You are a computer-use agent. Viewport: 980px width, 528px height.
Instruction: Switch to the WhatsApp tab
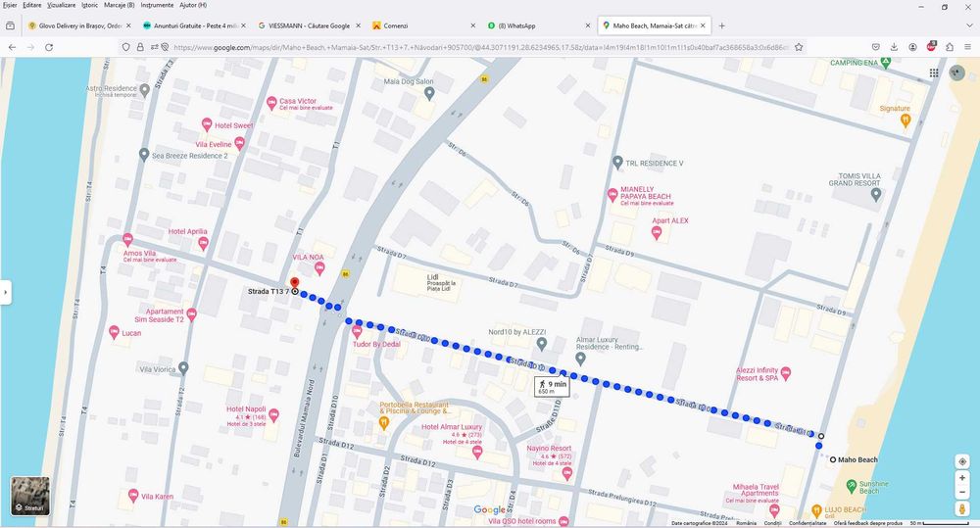coord(539,25)
